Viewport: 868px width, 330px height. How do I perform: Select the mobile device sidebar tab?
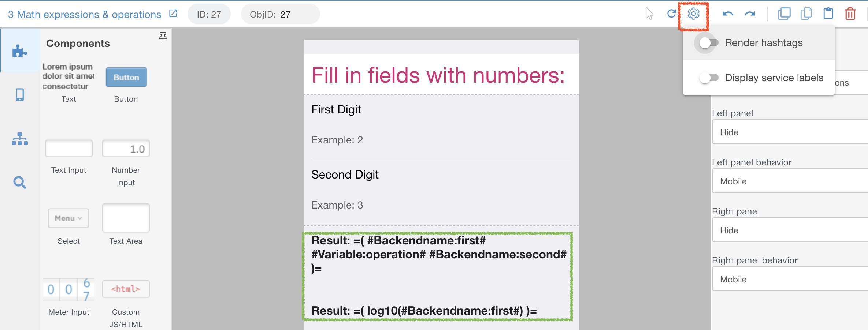coord(20,95)
